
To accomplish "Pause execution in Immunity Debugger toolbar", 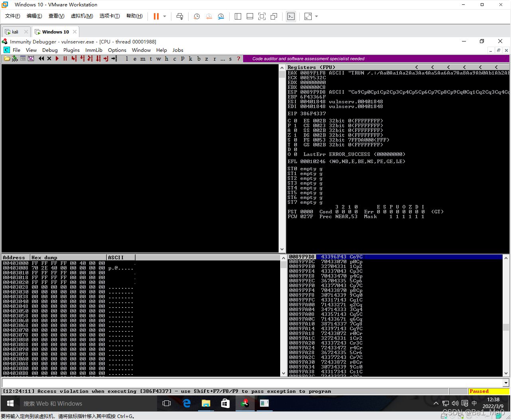I will click(65, 59).
